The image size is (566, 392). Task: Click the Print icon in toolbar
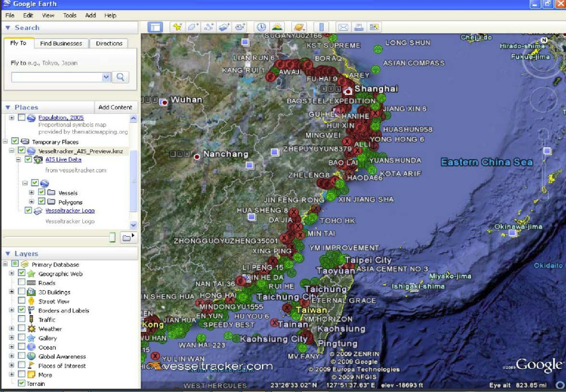click(359, 27)
